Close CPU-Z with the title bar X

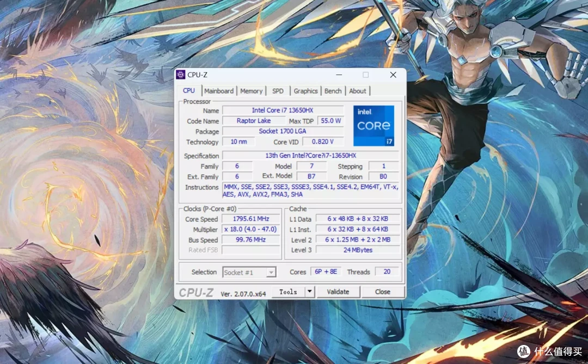click(393, 75)
